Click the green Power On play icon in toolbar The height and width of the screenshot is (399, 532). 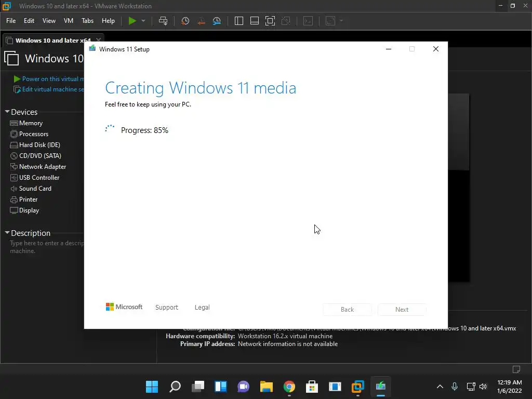click(132, 21)
